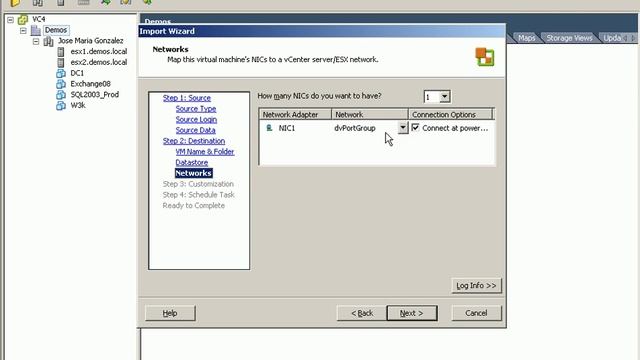This screenshot has width=640, height=360.
Task: Open the VM Name & Folder step
Action: click(205, 151)
